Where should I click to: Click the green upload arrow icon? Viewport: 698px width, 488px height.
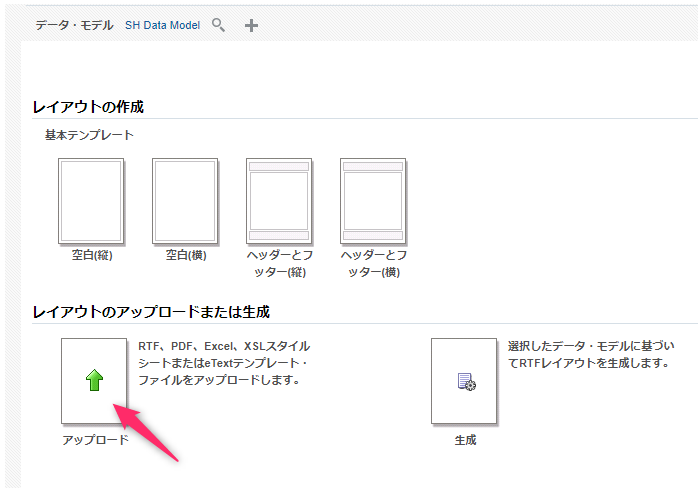point(94,380)
